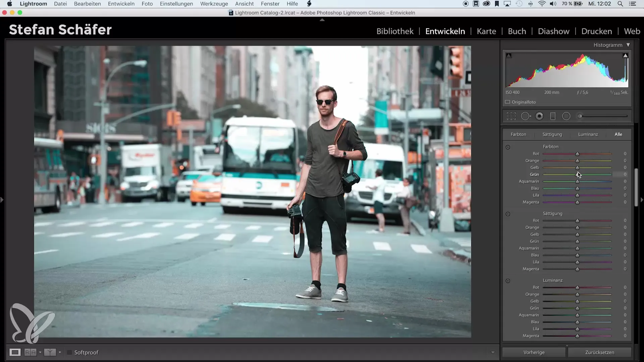644x362 pixels.
Task: Toggle the before/after split view
Action: tap(50, 353)
